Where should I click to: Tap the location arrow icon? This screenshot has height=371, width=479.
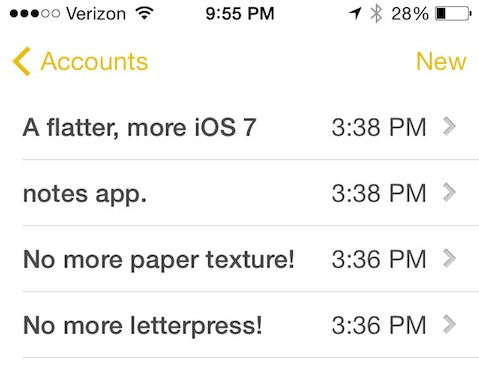point(355,14)
